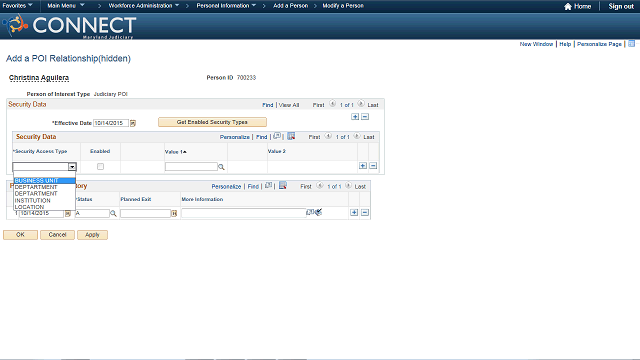Sort by Value 1 column header

coord(176,152)
